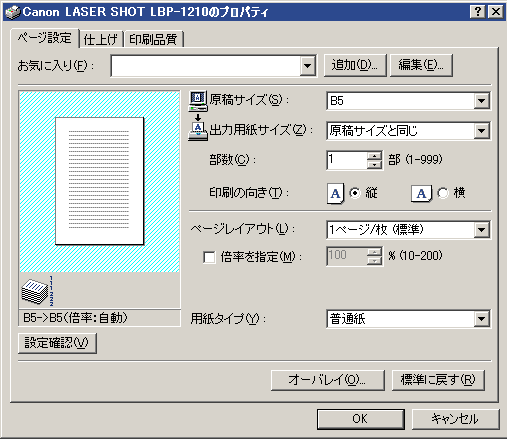
Task: Click the page preview thumbnail
Action: pos(100,182)
